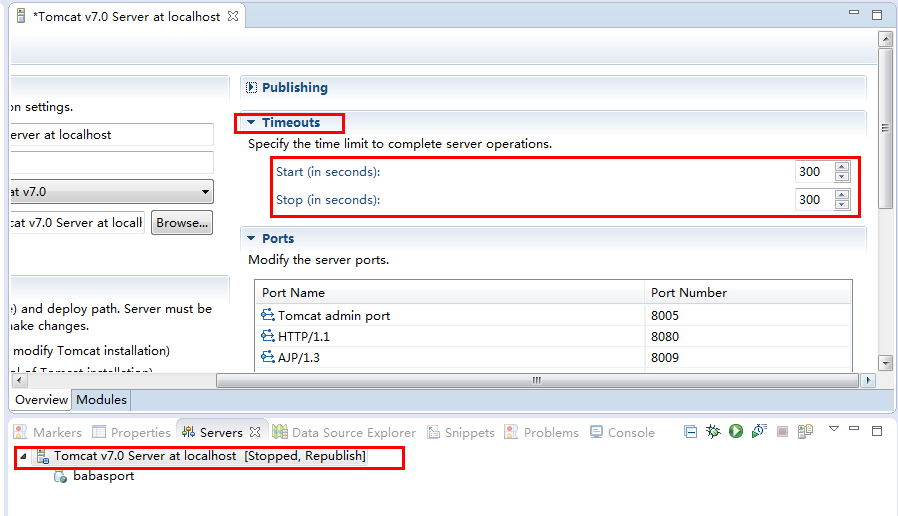The width and height of the screenshot is (898, 516).
Task: Start the server with green play icon
Action: (x=736, y=431)
